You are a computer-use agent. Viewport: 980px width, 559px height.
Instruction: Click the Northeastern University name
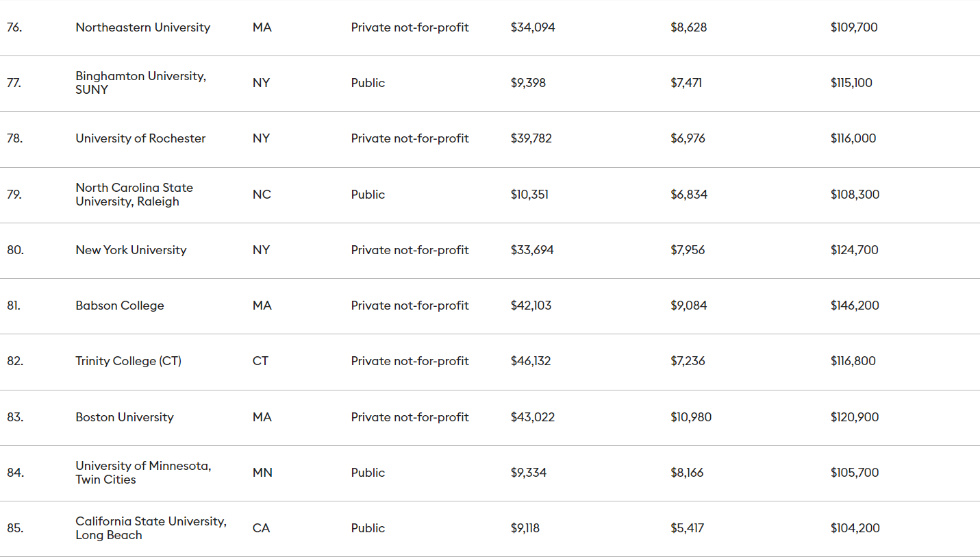[142, 27]
